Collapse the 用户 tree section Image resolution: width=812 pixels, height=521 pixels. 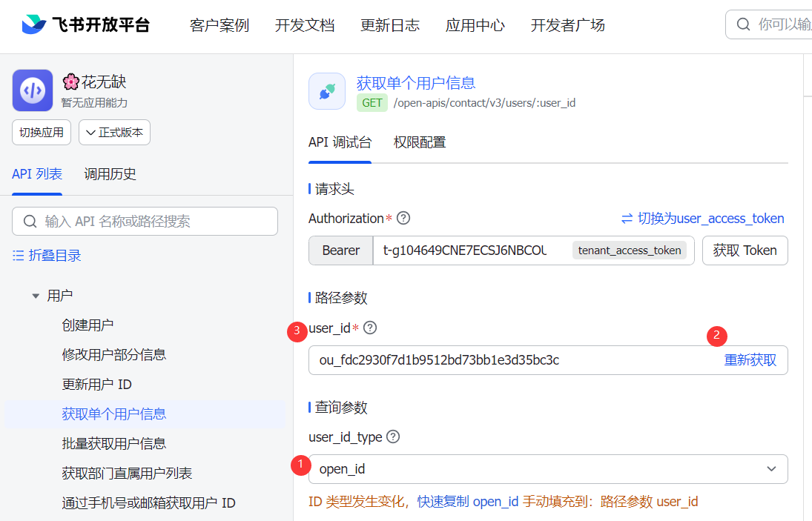click(x=36, y=296)
